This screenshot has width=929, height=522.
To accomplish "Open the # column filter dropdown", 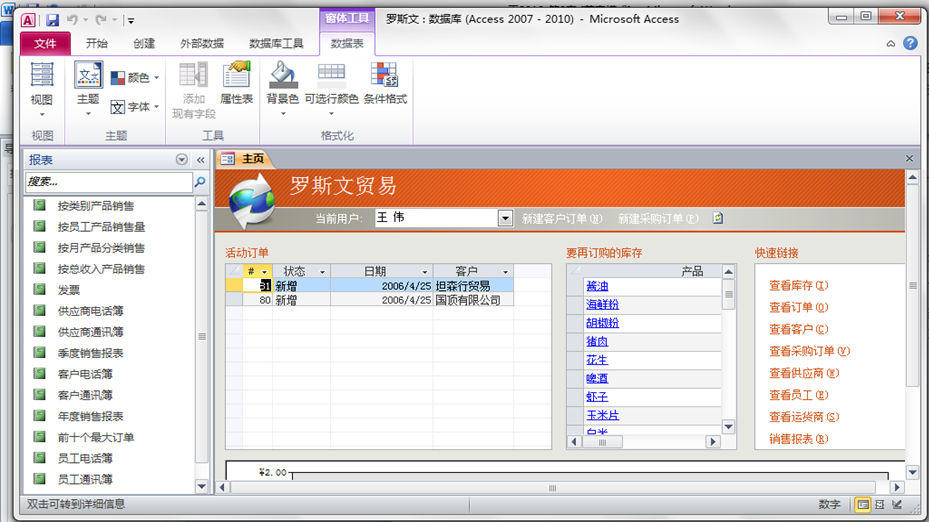I will 264,272.
